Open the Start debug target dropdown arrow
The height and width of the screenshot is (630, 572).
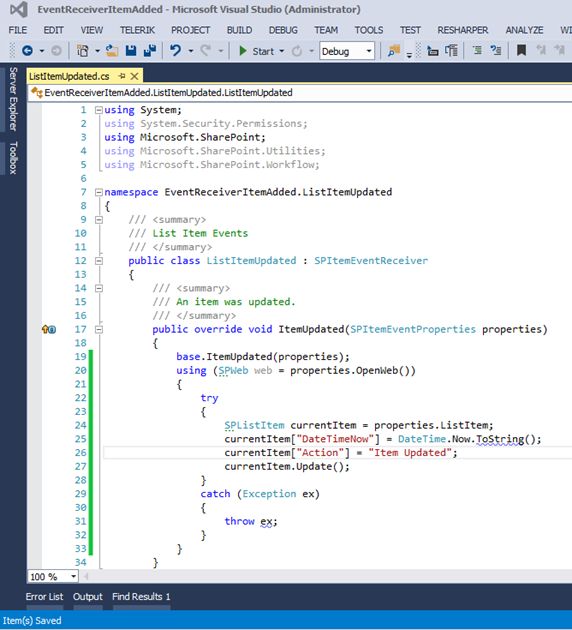click(282, 51)
